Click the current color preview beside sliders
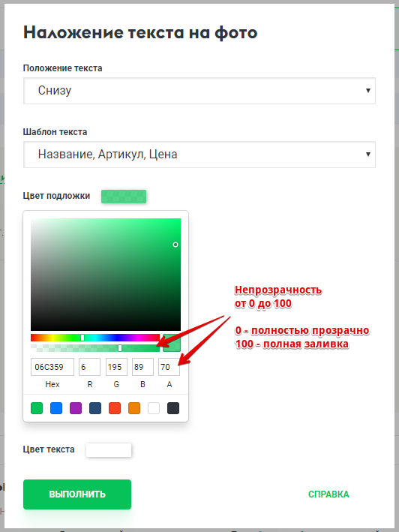 pos(172,343)
